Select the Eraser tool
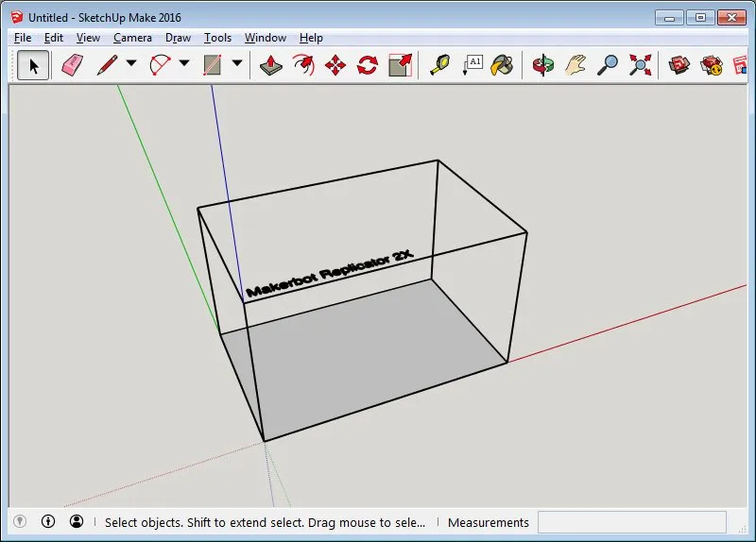This screenshot has height=542, width=756. [73, 65]
